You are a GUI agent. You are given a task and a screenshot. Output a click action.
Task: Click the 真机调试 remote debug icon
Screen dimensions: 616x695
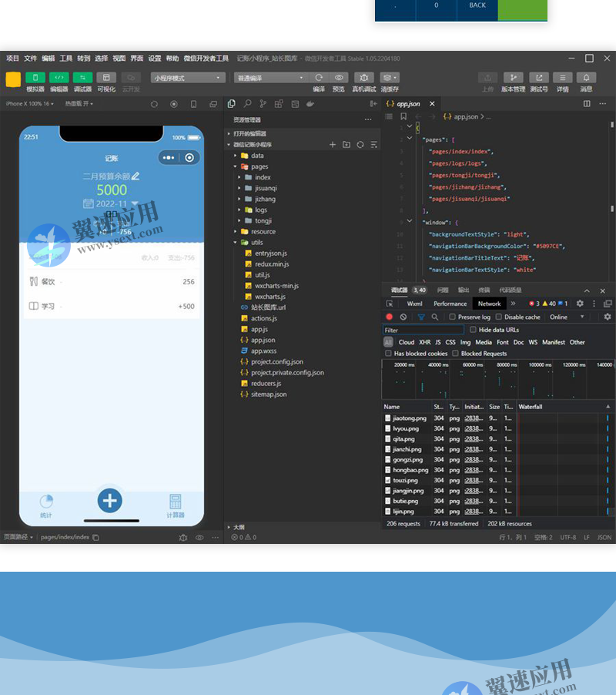[x=363, y=78]
